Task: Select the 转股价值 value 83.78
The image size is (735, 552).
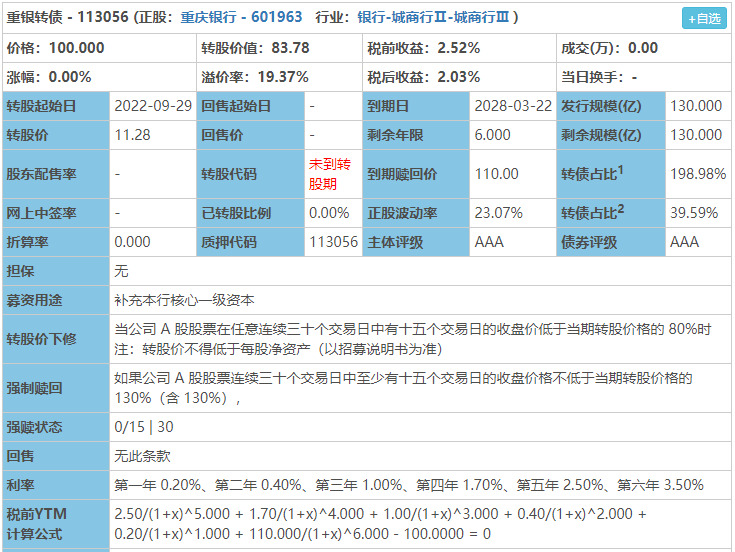Action: pyautogui.click(x=290, y=48)
